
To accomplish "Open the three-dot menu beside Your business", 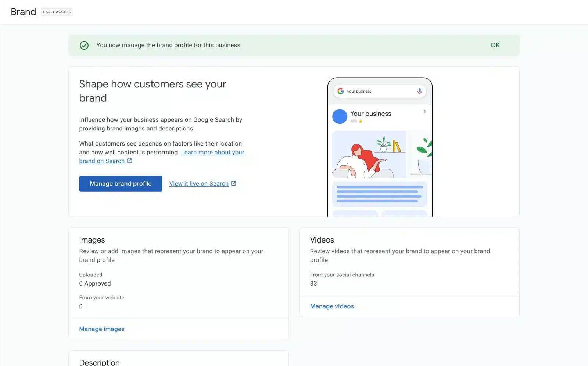I will 425,112.
